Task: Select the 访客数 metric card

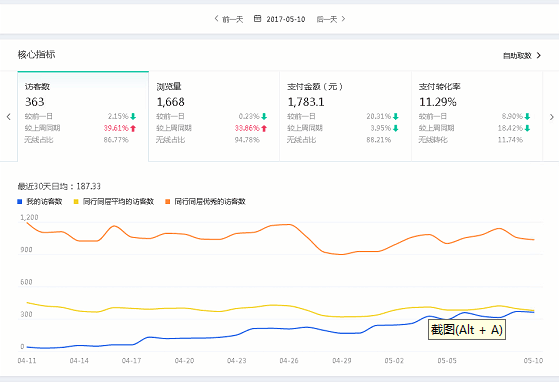Action: 83,116
